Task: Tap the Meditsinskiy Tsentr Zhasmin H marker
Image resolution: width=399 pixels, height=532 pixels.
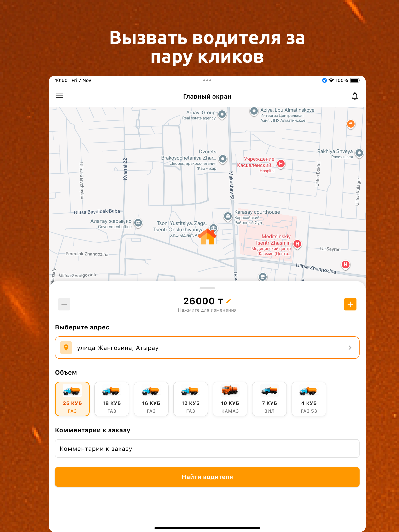Action: tap(297, 244)
